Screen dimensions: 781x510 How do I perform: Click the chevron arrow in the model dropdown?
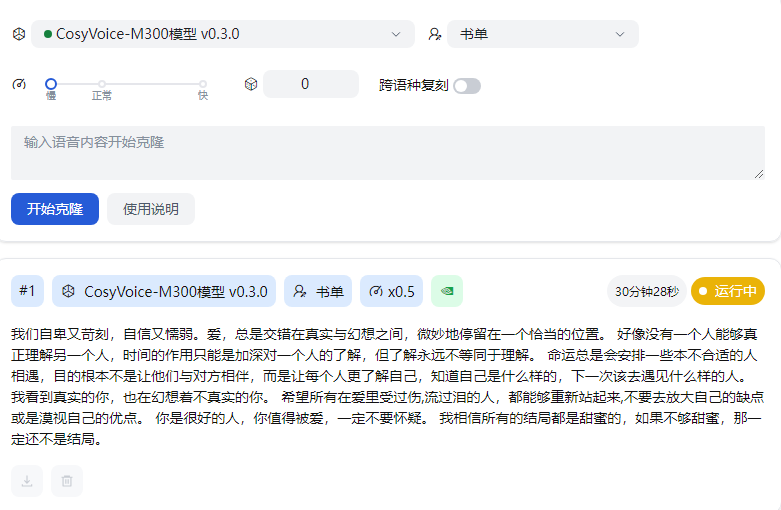pos(395,34)
